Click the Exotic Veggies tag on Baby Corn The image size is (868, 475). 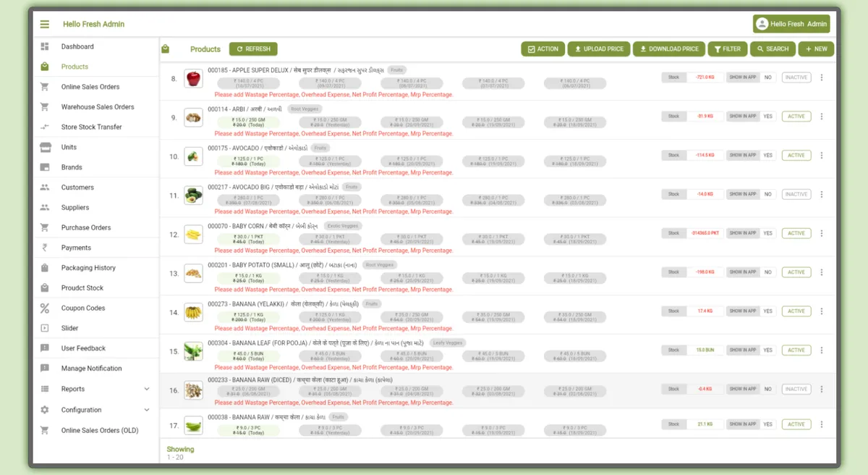coord(343,226)
